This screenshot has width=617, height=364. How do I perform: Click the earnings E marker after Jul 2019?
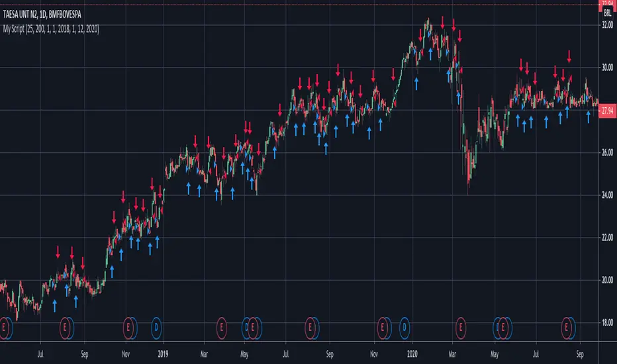point(310,328)
